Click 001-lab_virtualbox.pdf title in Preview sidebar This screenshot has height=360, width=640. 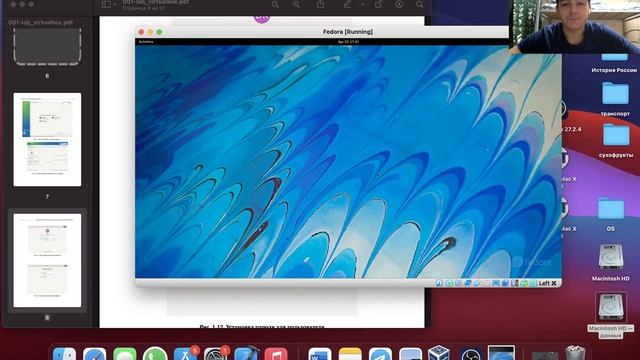tap(41, 22)
